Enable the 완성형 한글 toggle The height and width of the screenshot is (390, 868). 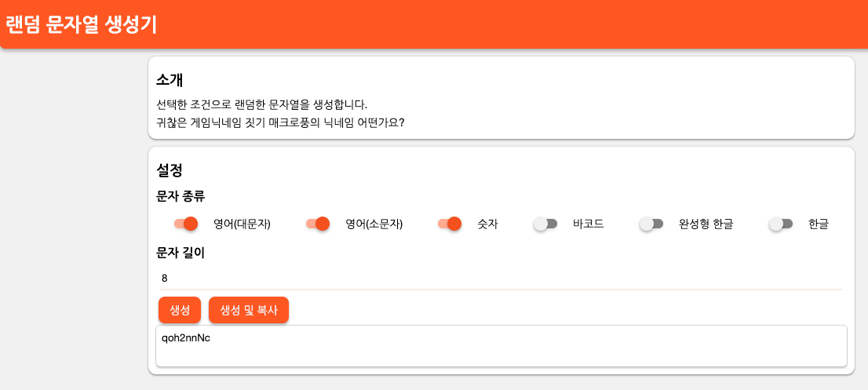coord(651,224)
